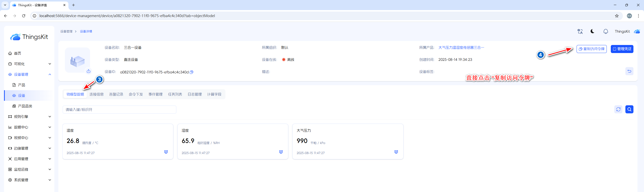Open the 大气压力温湿度传感器三合一 product link

point(461,47)
